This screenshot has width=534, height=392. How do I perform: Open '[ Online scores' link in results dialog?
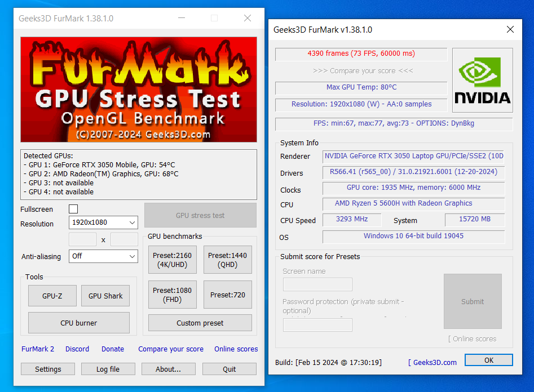click(x=473, y=339)
